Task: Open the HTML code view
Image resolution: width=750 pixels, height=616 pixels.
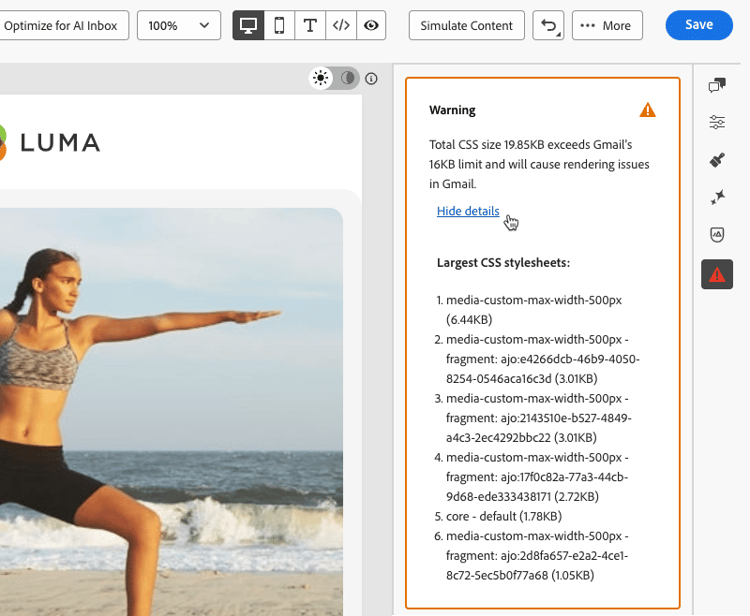Action: 341,25
